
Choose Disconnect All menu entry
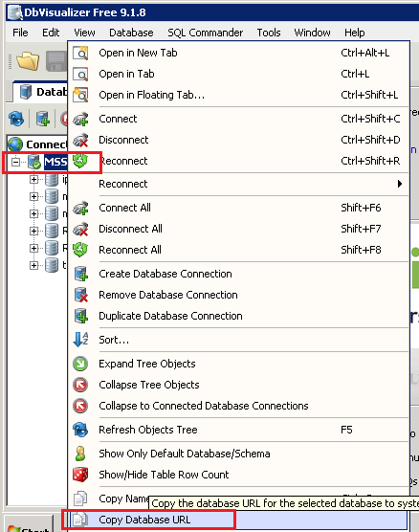(x=238, y=229)
